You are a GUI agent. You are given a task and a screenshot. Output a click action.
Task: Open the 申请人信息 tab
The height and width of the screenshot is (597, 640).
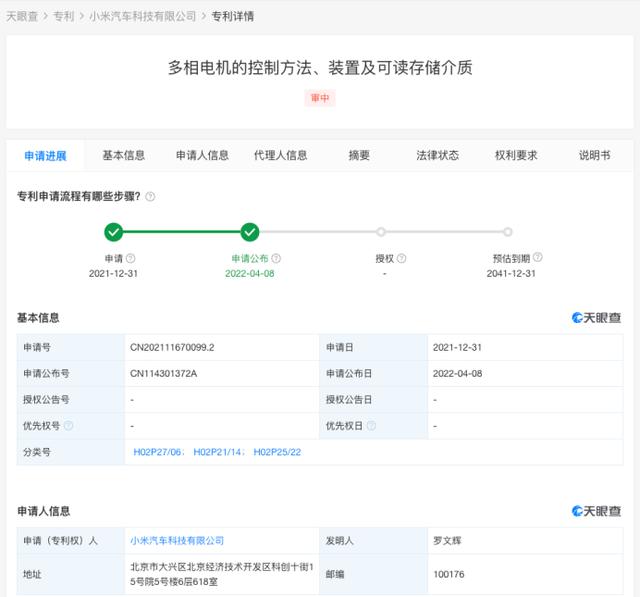tap(202, 155)
